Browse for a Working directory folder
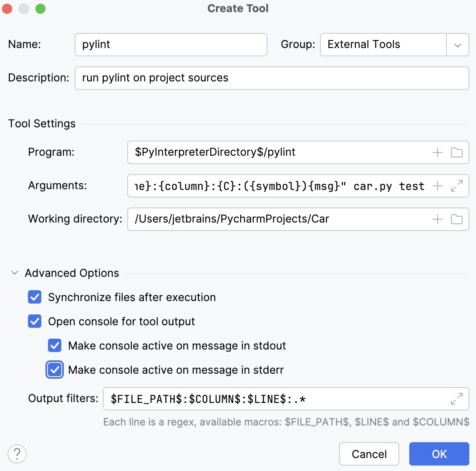Screen dimensions: 476x471 [x=456, y=219]
